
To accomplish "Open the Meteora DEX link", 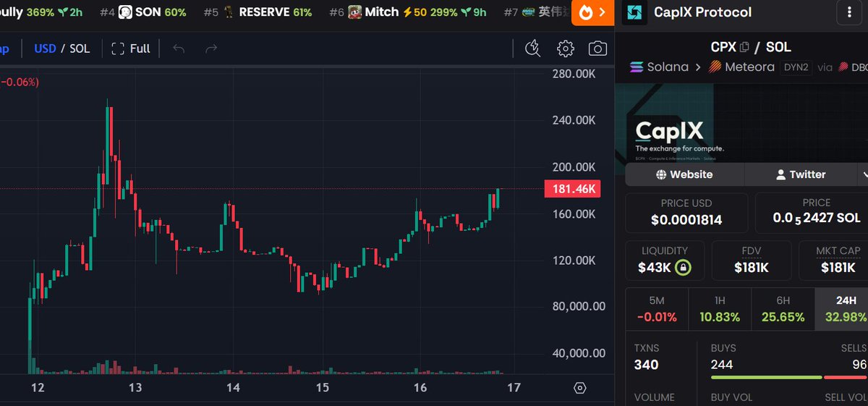I will [740, 67].
